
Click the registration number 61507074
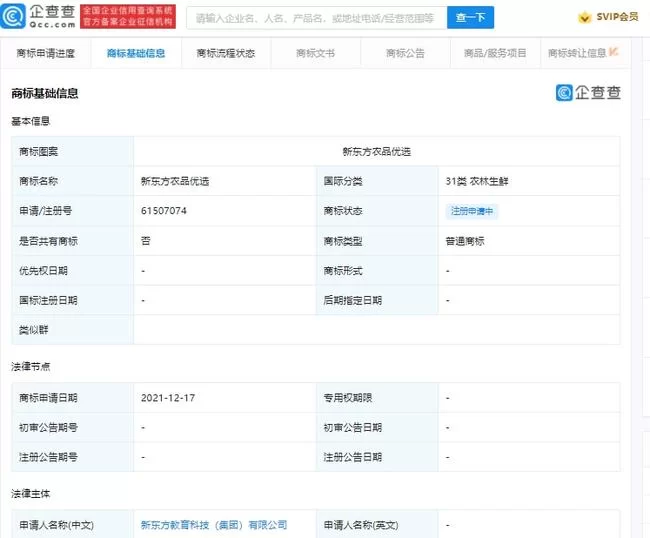(164, 211)
